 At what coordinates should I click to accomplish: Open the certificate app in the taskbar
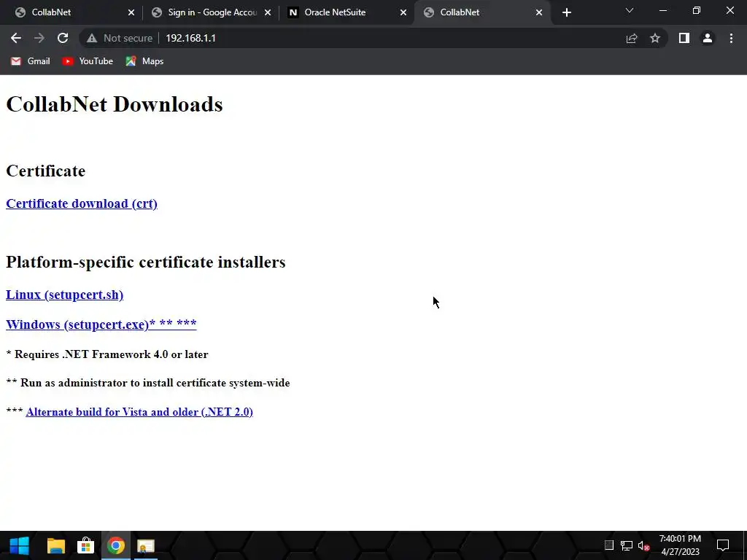(x=146, y=545)
